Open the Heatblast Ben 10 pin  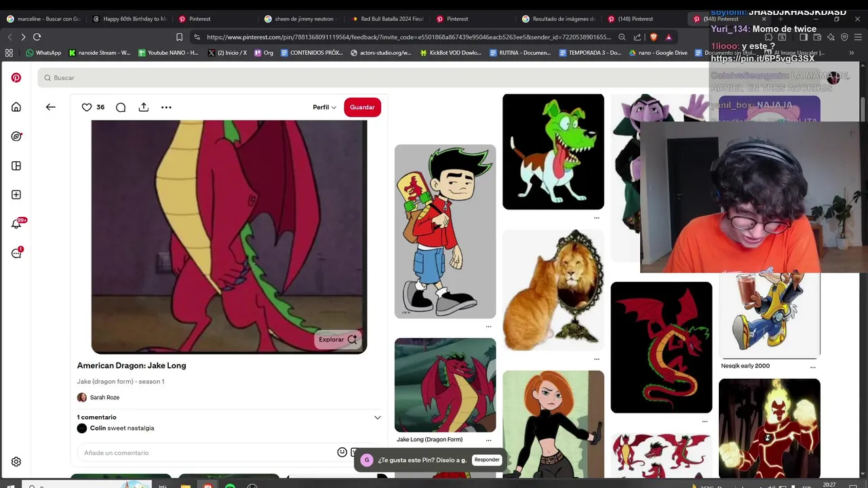pyautogui.click(x=769, y=428)
